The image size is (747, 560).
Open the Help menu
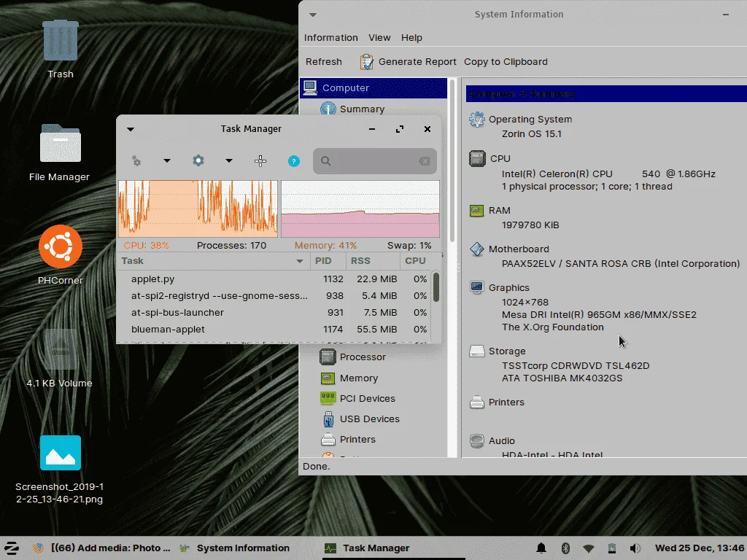coord(411,38)
